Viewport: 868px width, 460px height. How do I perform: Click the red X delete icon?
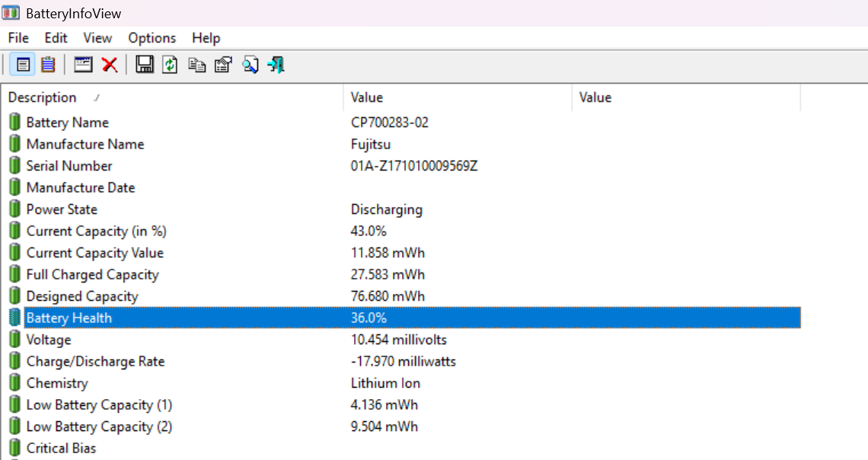point(110,65)
